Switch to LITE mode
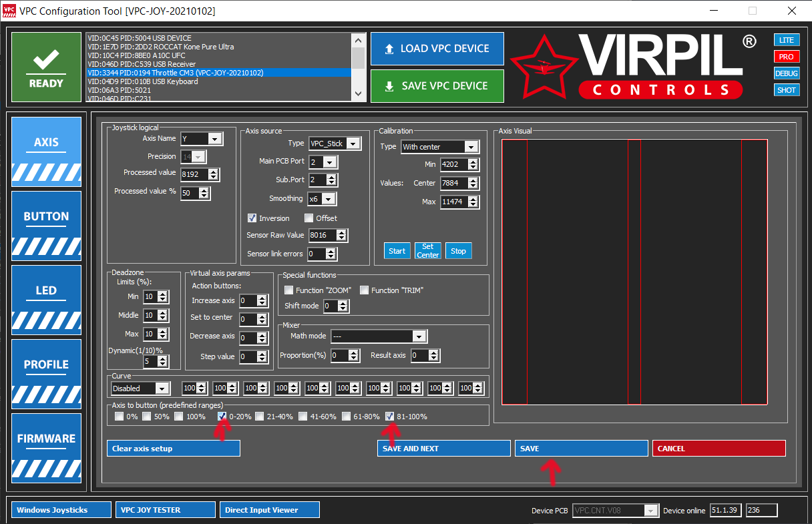The height and width of the screenshot is (524, 812). tap(786, 40)
